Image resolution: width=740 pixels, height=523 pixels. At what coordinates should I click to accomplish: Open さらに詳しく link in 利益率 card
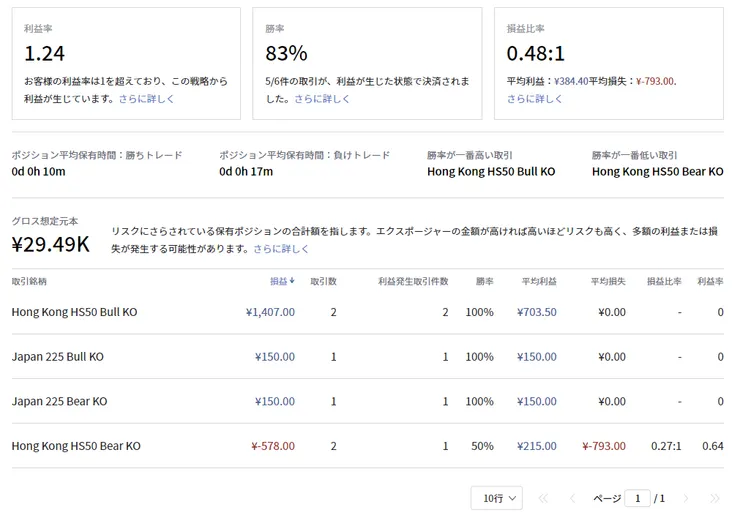coord(146,99)
